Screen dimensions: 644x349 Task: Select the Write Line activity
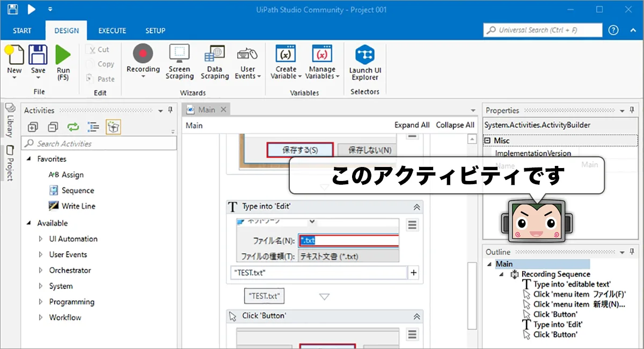click(72, 206)
